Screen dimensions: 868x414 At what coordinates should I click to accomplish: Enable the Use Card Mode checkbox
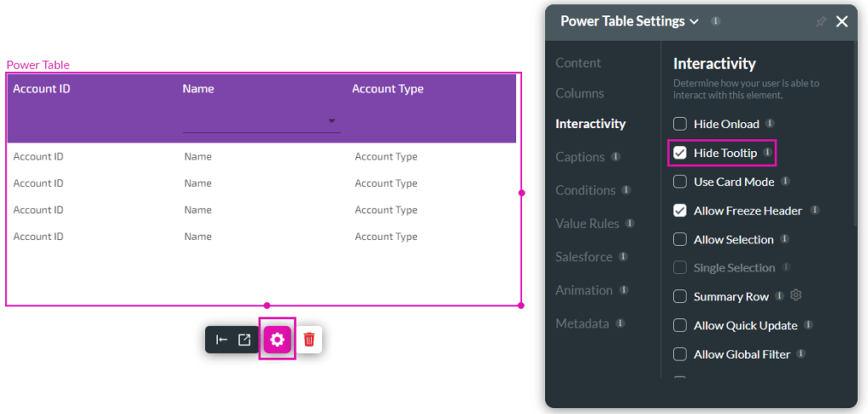coord(680,182)
